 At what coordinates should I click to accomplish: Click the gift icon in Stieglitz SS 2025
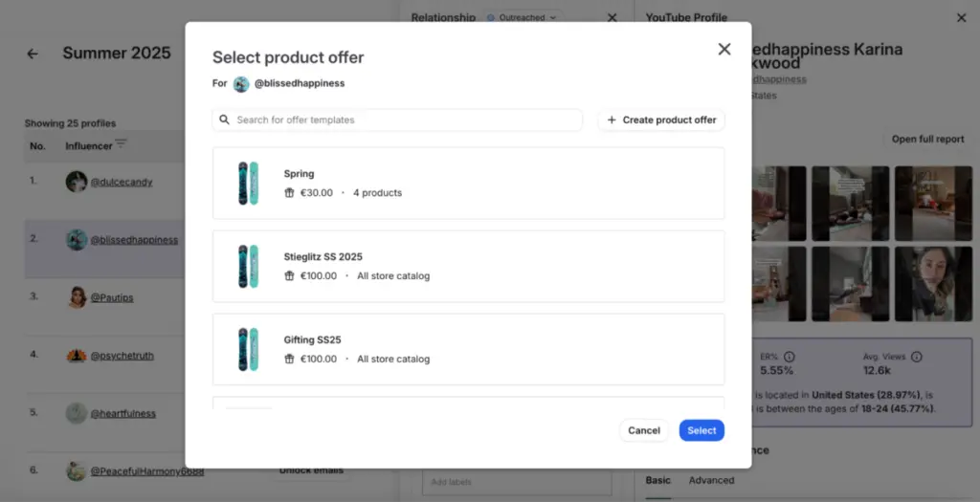click(289, 276)
